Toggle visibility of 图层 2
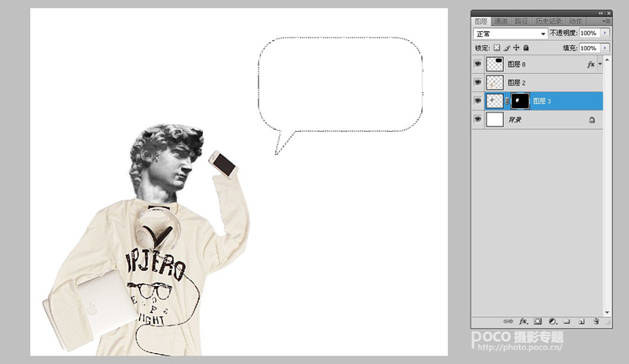 point(478,82)
